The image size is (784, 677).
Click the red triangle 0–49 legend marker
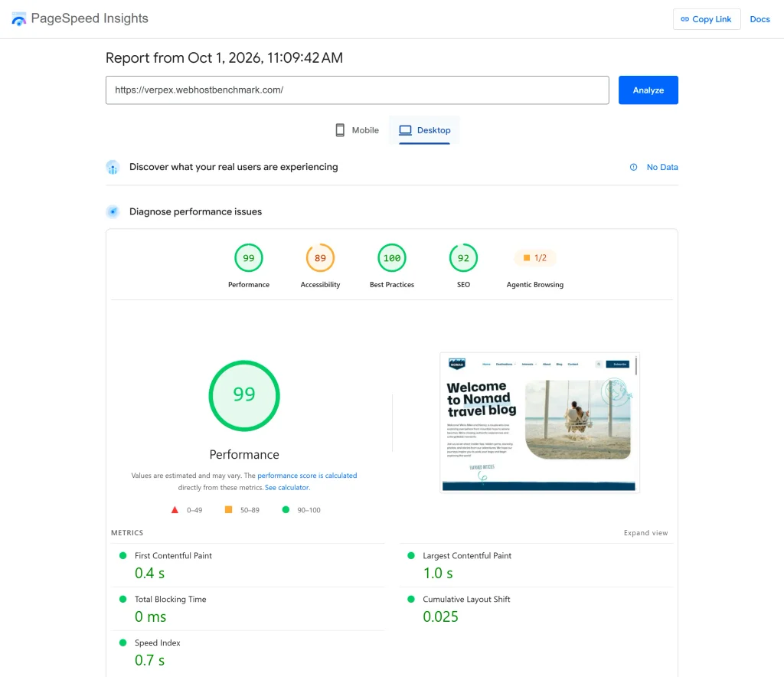coord(175,510)
